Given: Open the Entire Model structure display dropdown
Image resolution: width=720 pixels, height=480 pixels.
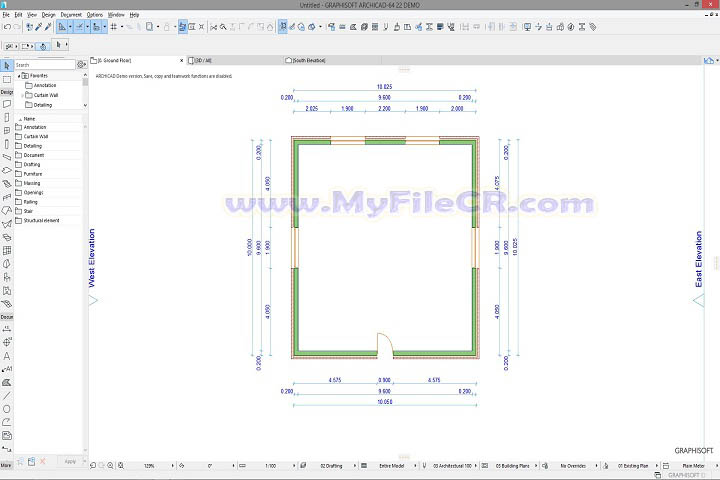Looking at the screenshot, I should (415, 466).
